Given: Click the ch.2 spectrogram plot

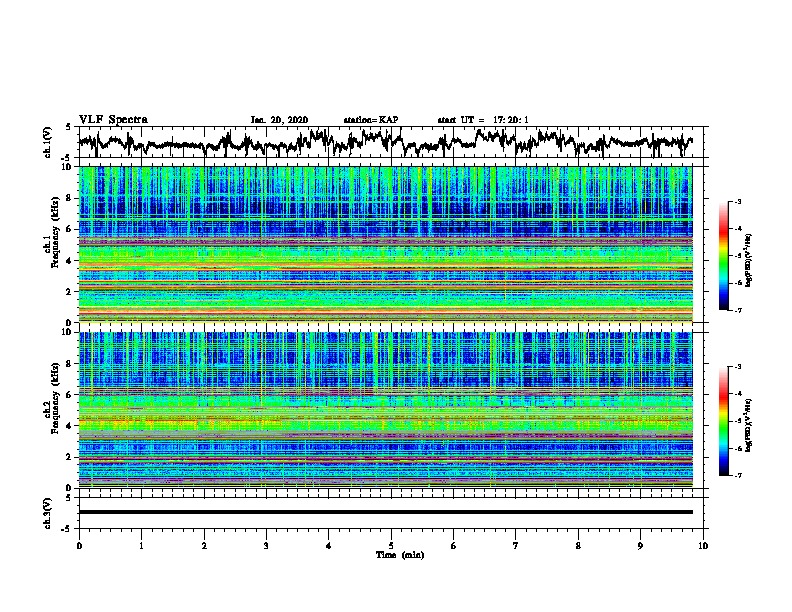Looking at the screenshot, I should [386, 410].
